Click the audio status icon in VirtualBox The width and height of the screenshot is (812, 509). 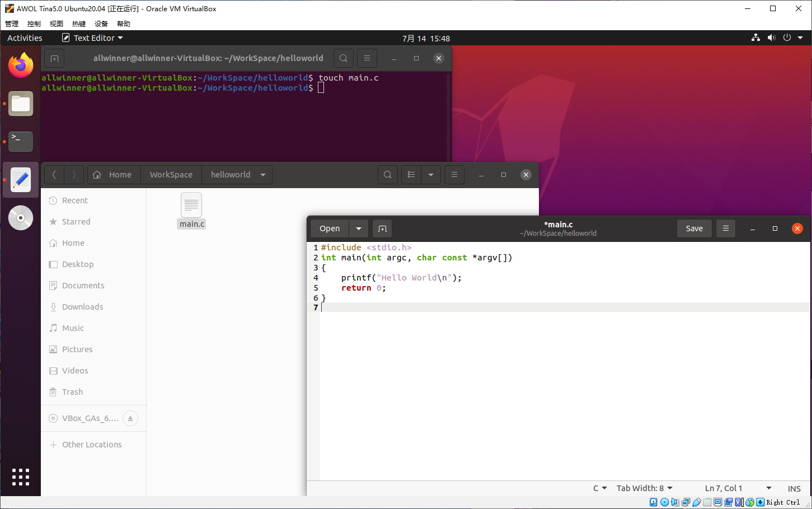point(675,502)
